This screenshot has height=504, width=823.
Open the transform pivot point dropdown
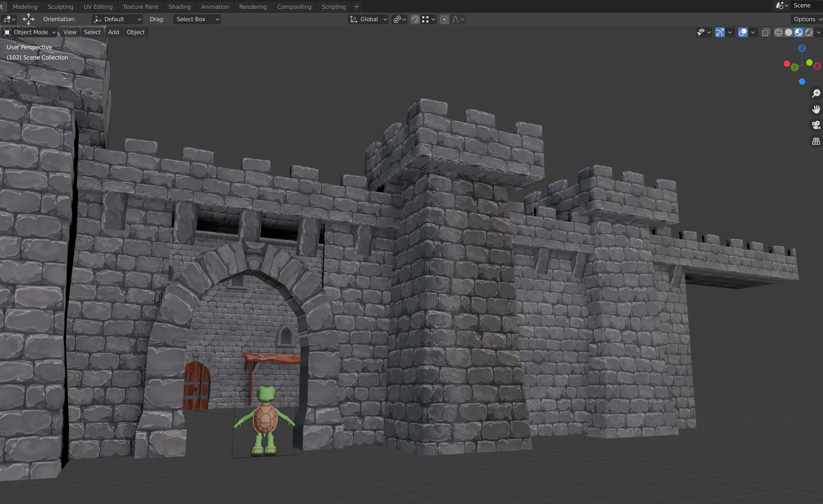click(399, 19)
